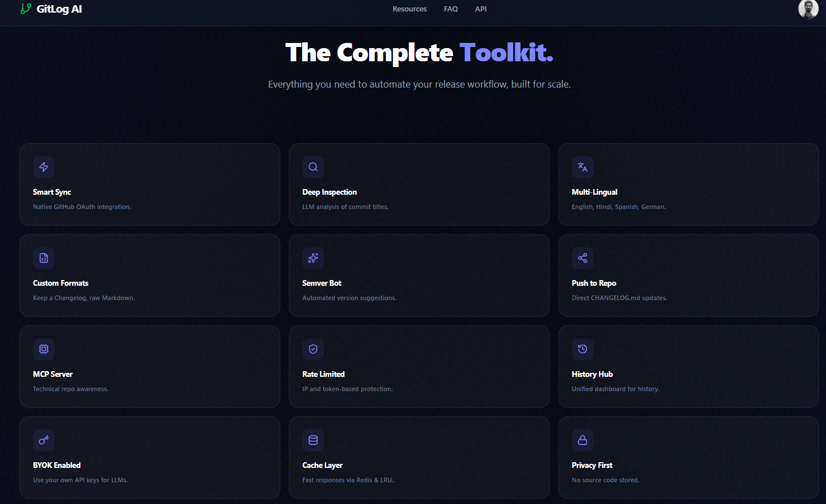Click the GitLog AI branch logo icon

(25, 9)
